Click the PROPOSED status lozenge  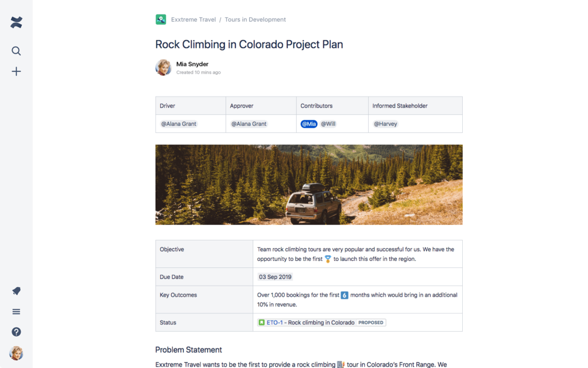click(370, 323)
